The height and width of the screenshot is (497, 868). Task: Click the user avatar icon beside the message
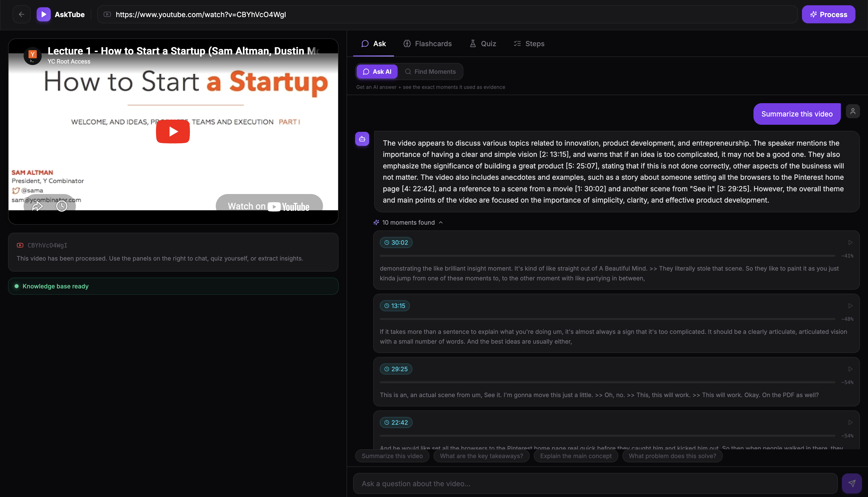[853, 111]
